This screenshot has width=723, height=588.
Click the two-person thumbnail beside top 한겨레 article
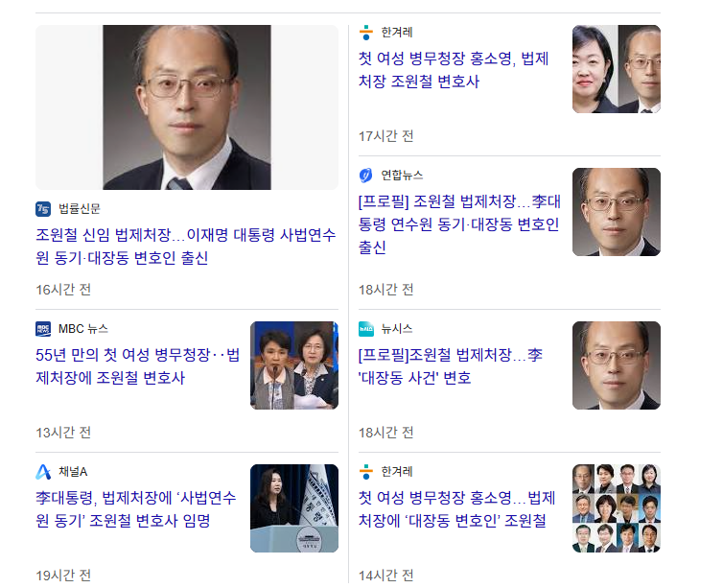617,69
